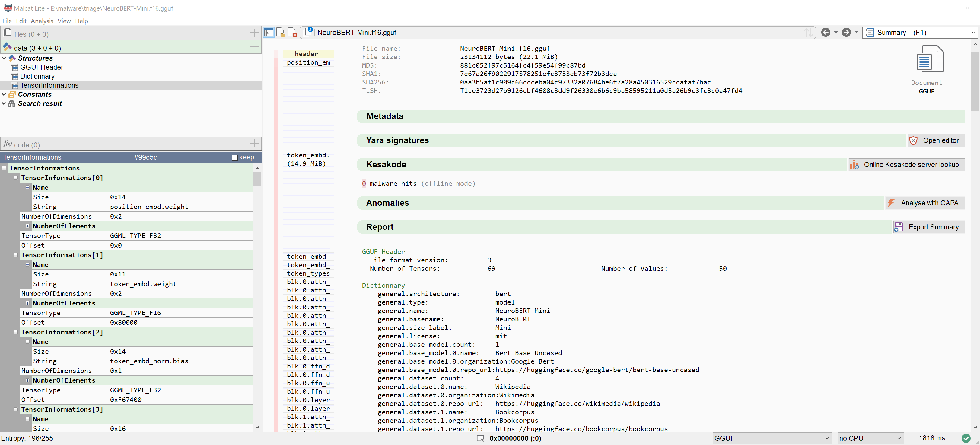Click the open file icon in toolbar
The image size is (980, 445).
[280, 33]
